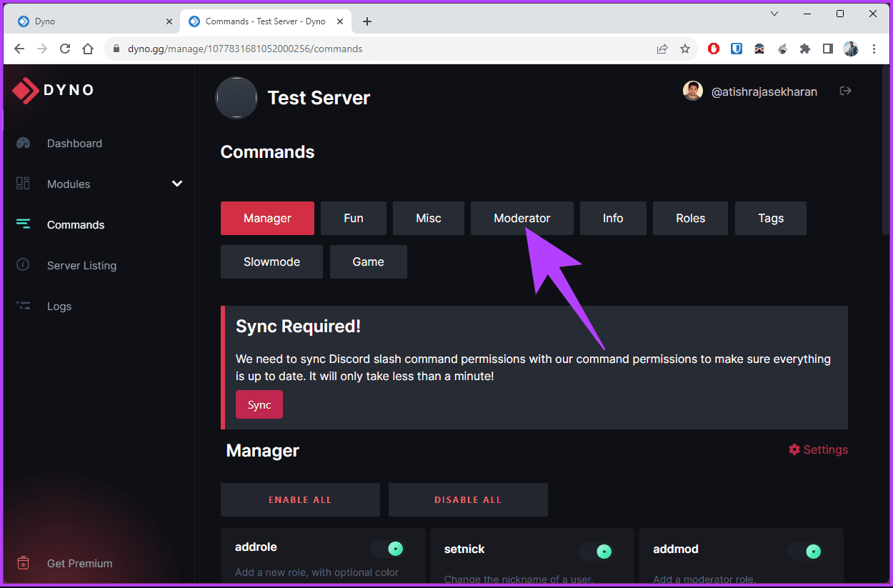Click the share page icon in address bar
The height and width of the screenshot is (588, 893).
(x=662, y=49)
